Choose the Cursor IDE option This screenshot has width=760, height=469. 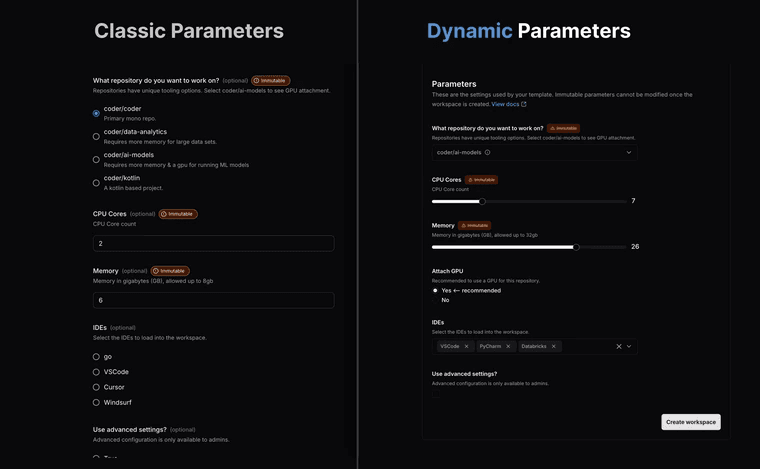click(x=96, y=387)
